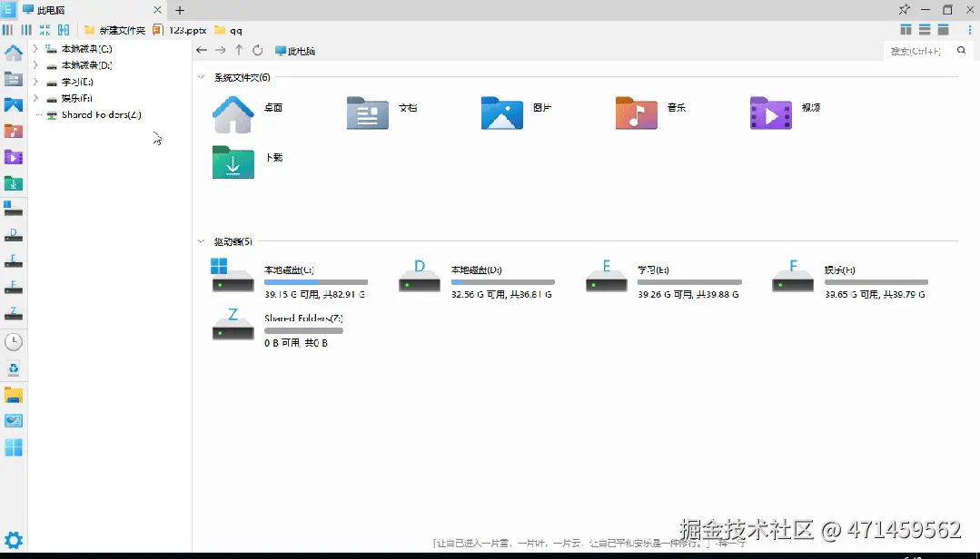980x559 pixels.
Task: Click the 此电脑 address breadcrumb
Action: [x=295, y=51]
